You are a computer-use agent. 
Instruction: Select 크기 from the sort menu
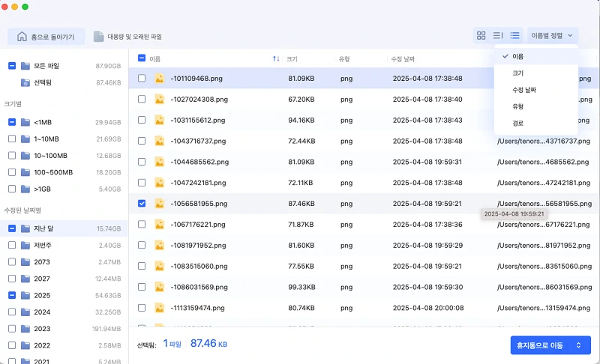coord(517,73)
